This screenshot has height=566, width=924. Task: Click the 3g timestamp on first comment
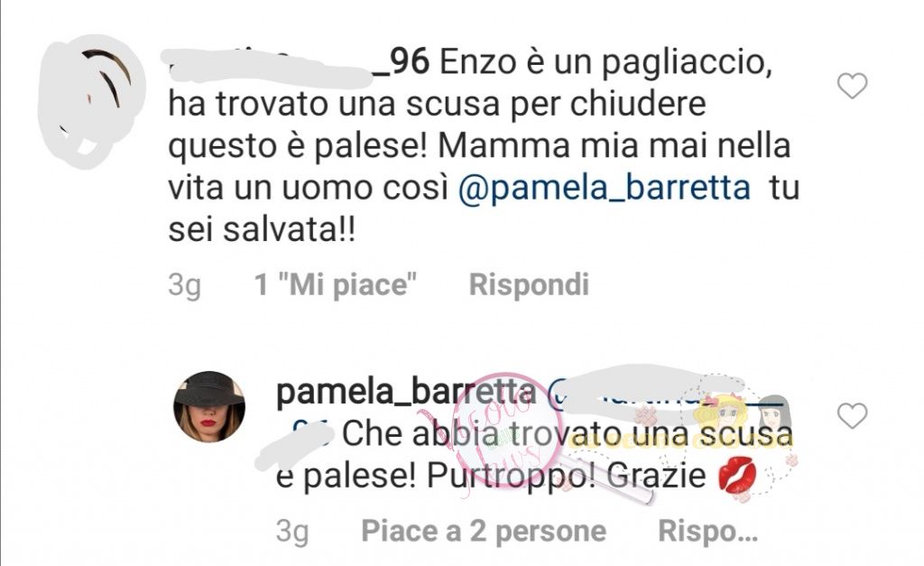click(184, 286)
